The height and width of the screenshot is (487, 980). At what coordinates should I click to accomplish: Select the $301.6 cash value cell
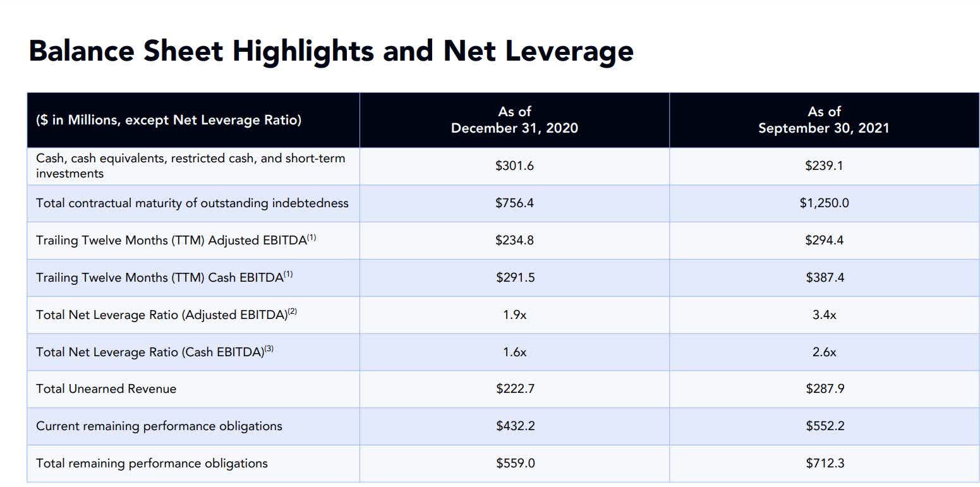[514, 166]
